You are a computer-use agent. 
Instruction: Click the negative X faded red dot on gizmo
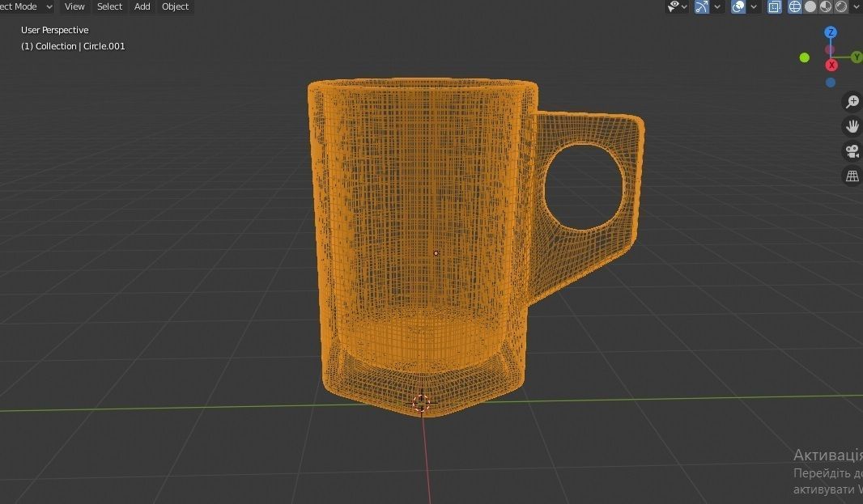830,49
